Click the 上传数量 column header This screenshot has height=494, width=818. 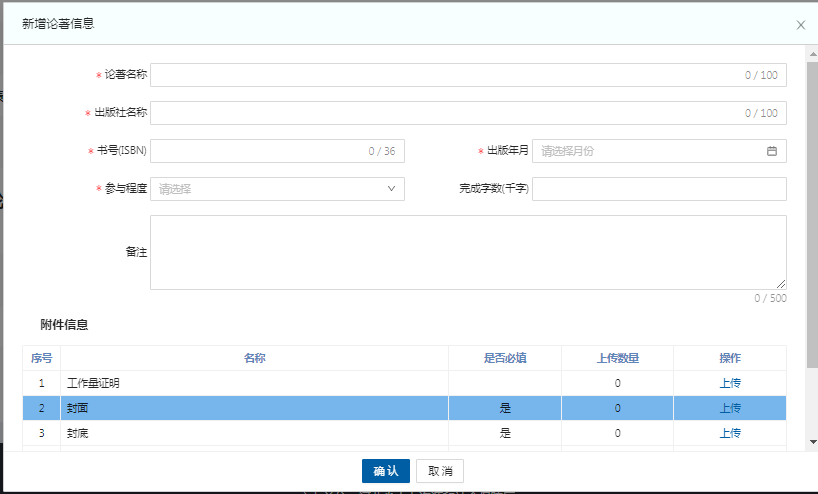click(617, 358)
